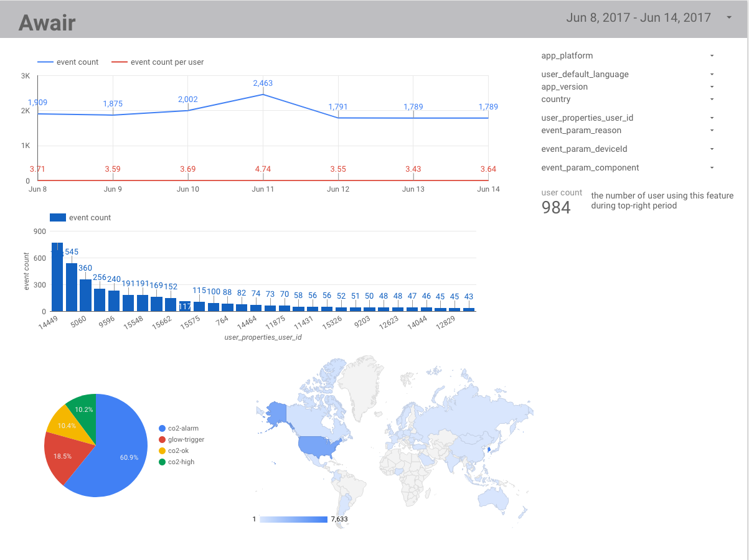Click the 2,002 data label on Jun 10
The height and width of the screenshot is (560, 749).
coord(187,100)
